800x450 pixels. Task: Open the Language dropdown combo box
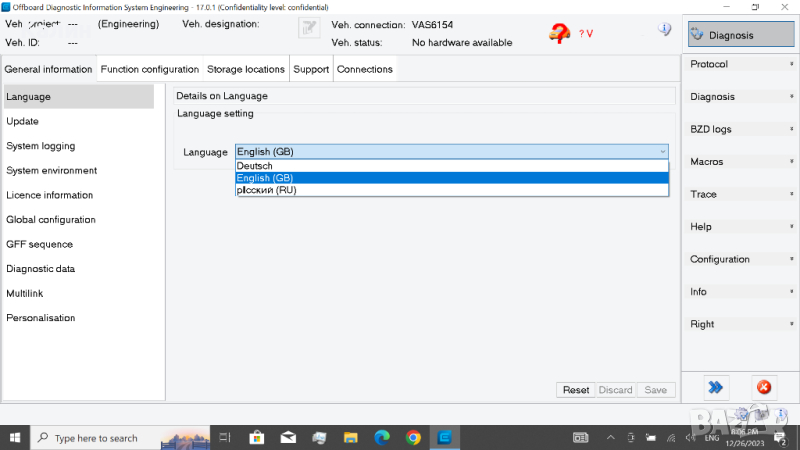pyautogui.click(x=451, y=152)
